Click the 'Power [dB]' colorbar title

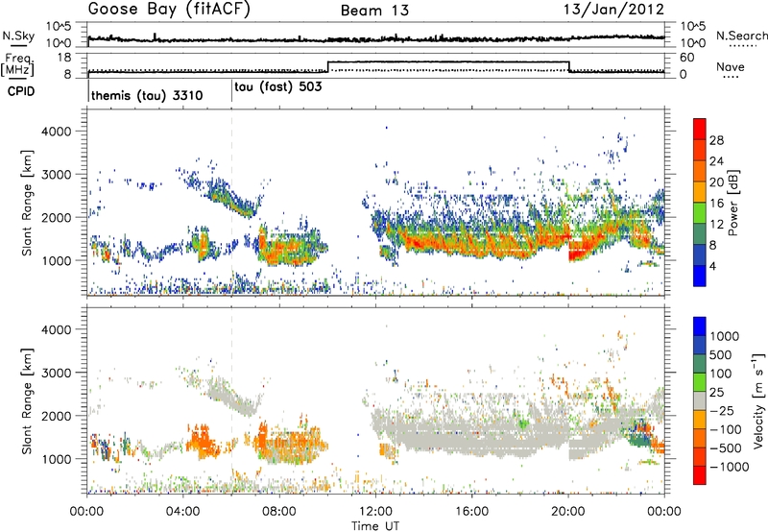point(733,203)
